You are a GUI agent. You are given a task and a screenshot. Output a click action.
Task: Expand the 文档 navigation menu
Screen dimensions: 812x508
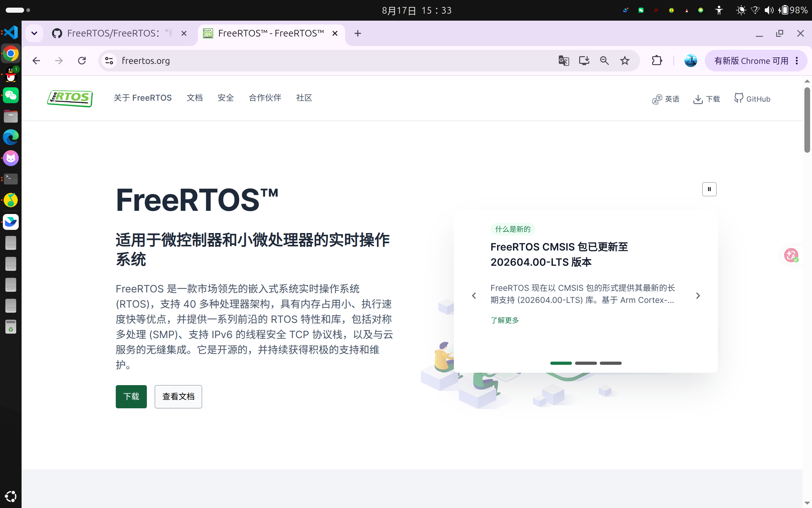[195, 98]
